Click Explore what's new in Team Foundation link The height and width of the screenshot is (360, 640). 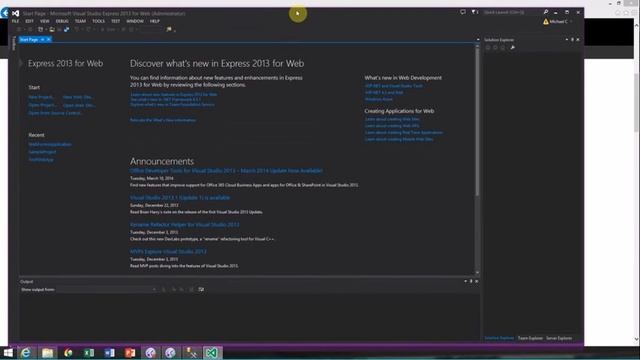(172, 104)
